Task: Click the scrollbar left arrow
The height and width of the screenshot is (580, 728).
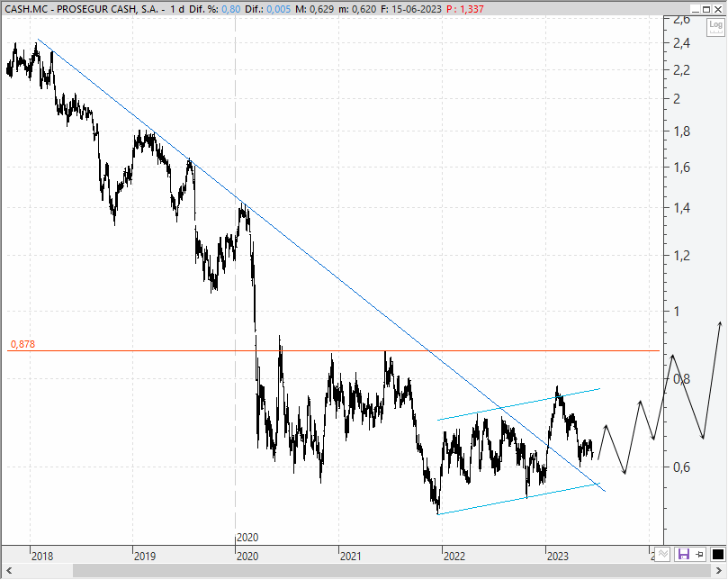Action: (9, 570)
